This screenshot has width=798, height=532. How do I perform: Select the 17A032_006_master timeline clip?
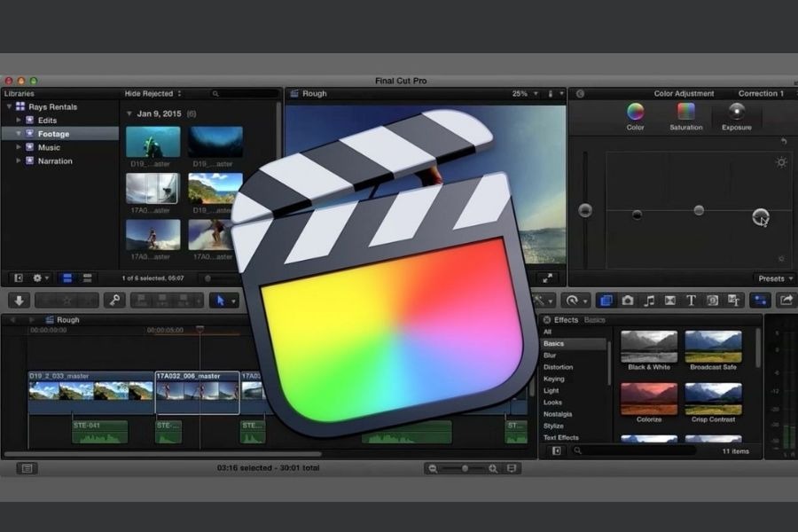197,392
